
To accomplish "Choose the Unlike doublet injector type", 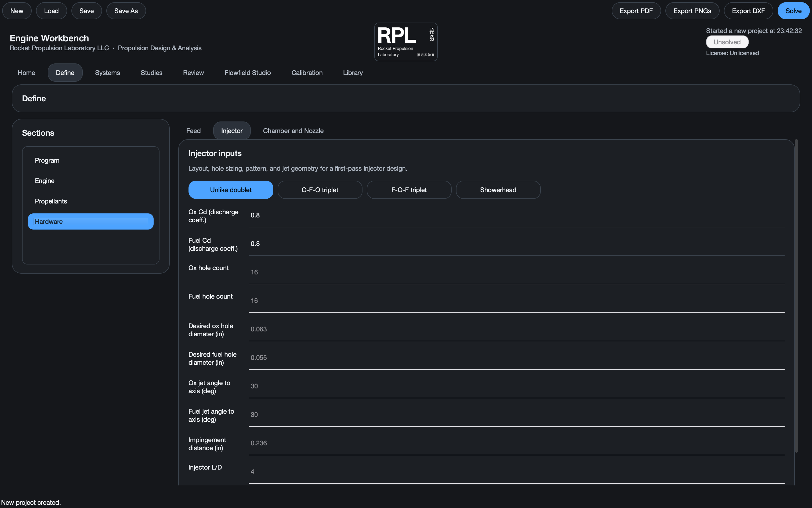I will (231, 190).
